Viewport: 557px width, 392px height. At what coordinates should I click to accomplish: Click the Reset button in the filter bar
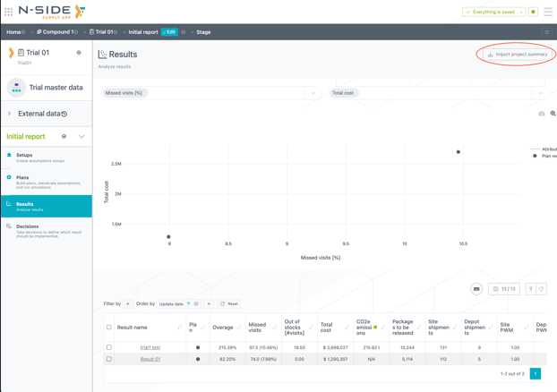pyautogui.click(x=228, y=304)
